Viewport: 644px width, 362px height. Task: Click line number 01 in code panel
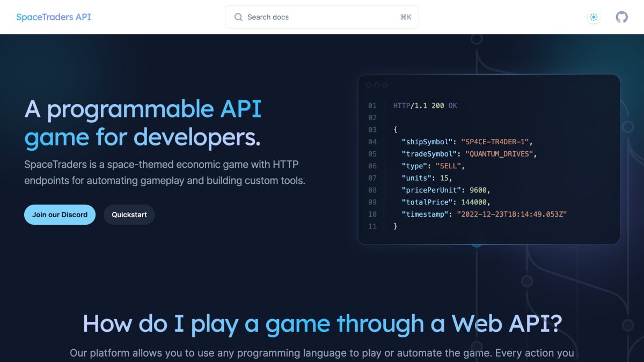(372, 106)
